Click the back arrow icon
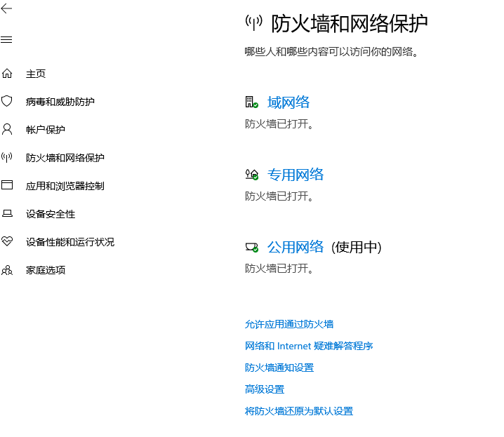The width and height of the screenshot is (504, 437). tap(6, 8)
